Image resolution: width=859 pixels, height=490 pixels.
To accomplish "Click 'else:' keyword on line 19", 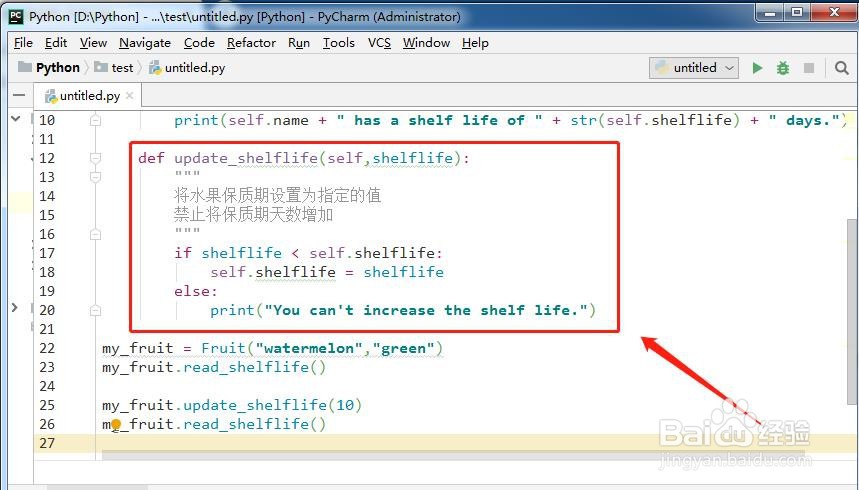I will pos(196,292).
